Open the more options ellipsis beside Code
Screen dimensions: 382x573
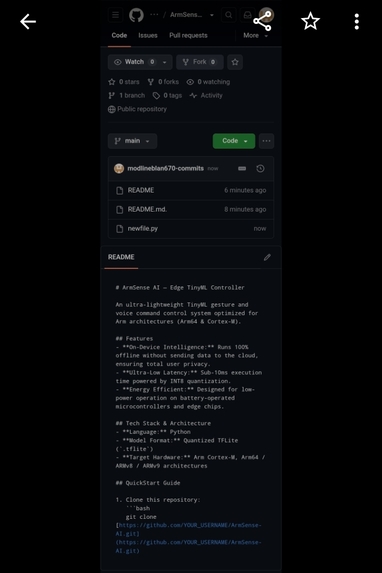(266, 141)
